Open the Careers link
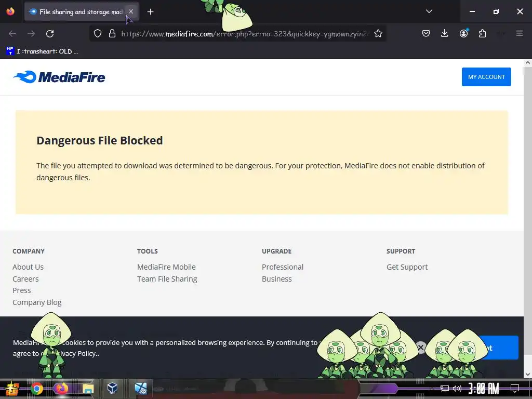This screenshot has width=532, height=399. coord(25,279)
